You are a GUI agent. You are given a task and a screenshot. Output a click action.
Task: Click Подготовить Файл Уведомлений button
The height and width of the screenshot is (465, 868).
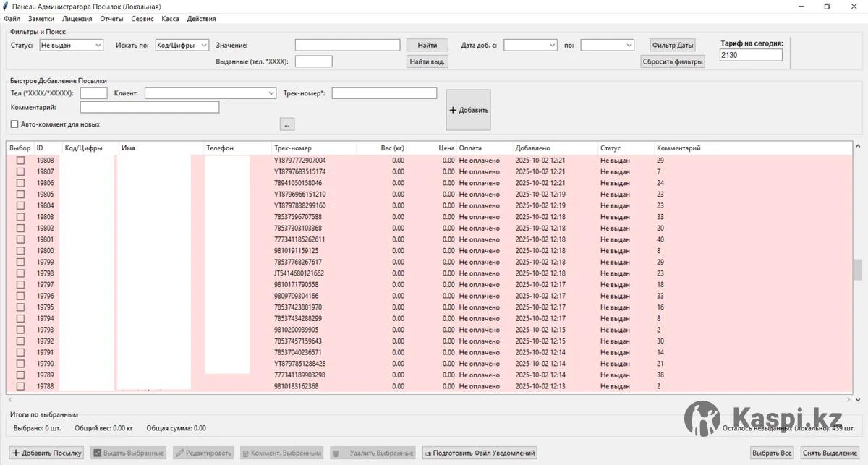[480, 453]
